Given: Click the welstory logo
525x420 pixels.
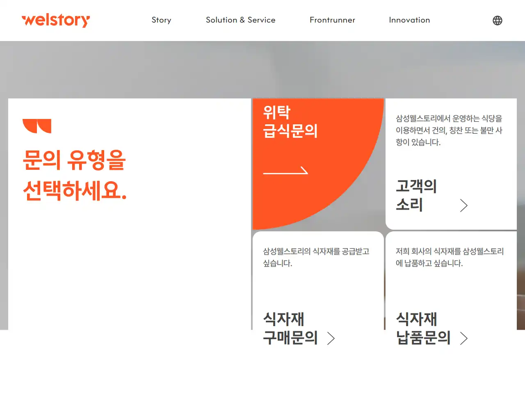Looking at the screenshot, I should (56, 20).
